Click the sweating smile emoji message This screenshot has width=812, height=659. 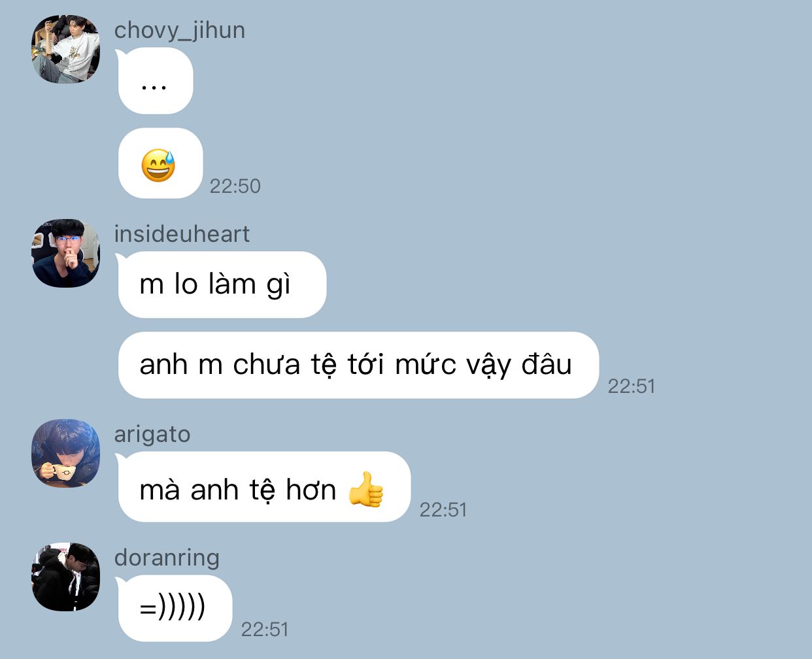(x=160, y=163)
